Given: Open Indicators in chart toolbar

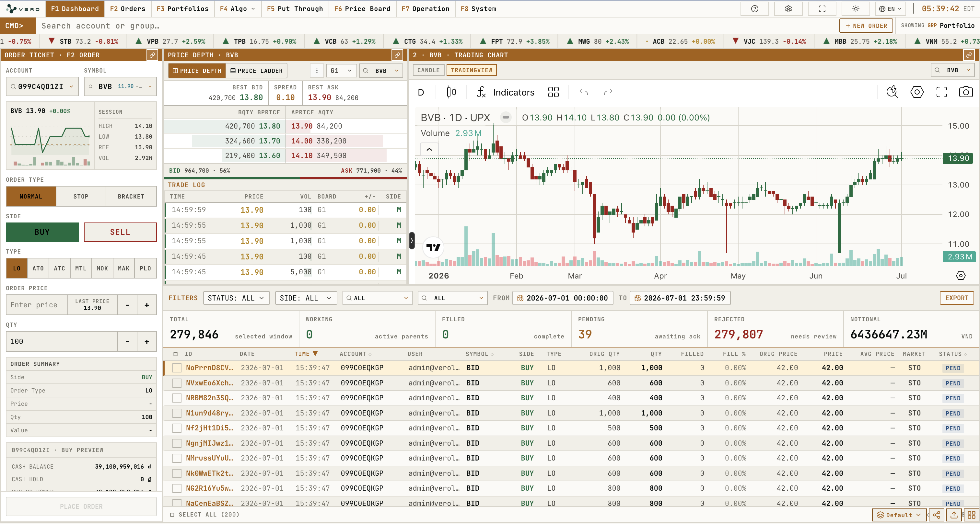Looking at the screenshot, I should pos(506,92).
